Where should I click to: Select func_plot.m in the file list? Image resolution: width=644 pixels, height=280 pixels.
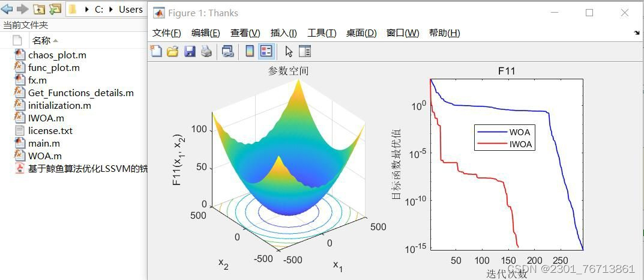pos(54,68)
